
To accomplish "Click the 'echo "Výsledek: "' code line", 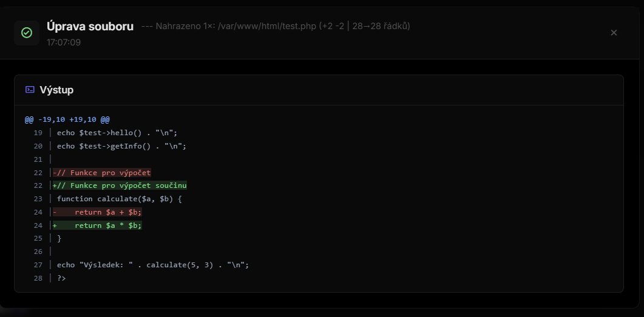I will [153, 265].
